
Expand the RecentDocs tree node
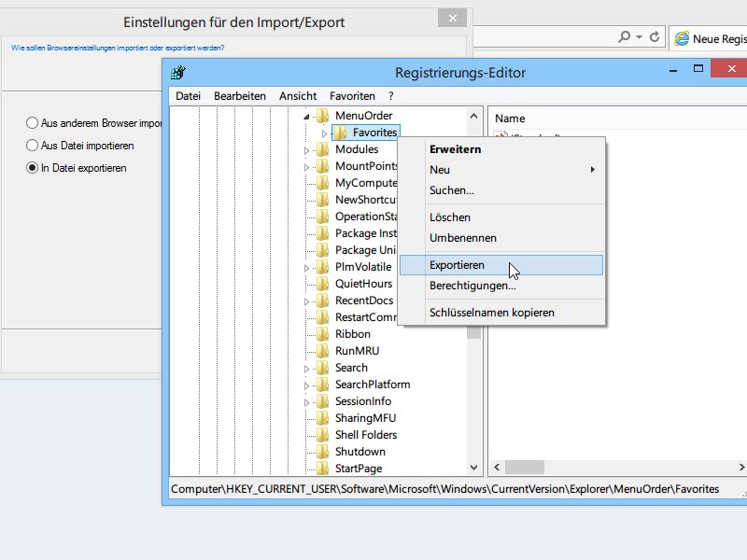pos(306,301)
